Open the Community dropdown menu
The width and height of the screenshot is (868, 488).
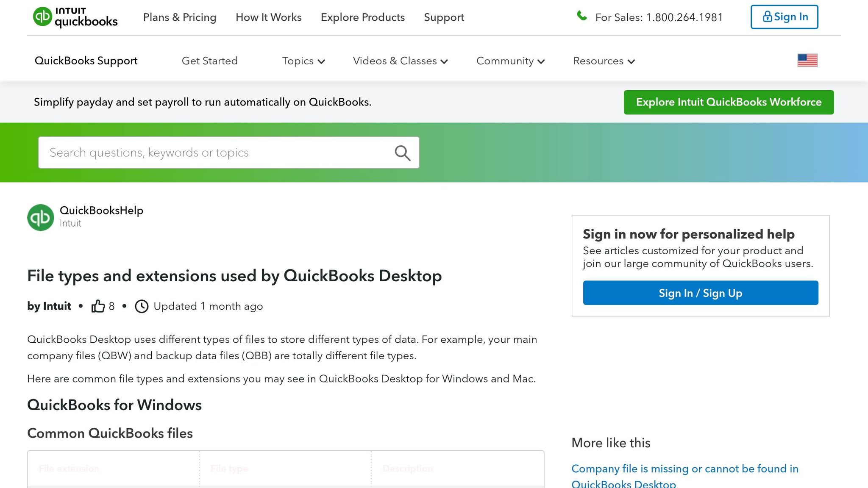coord(510,61)
